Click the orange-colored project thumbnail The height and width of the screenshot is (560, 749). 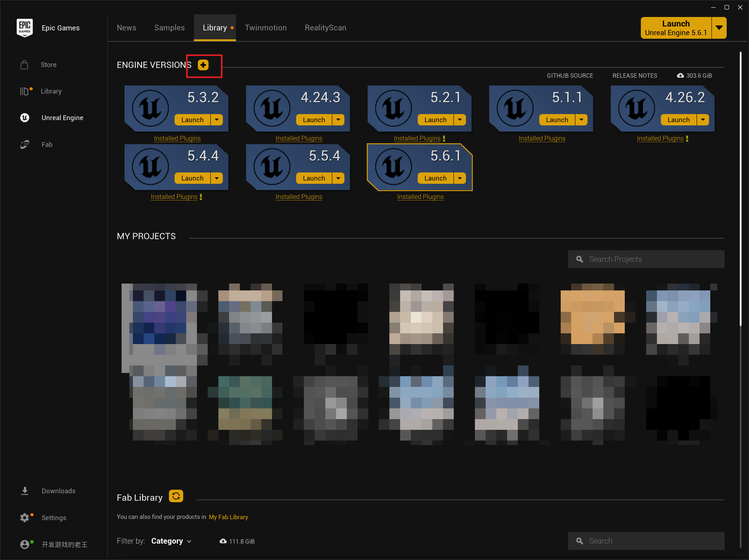coord(592,317)
